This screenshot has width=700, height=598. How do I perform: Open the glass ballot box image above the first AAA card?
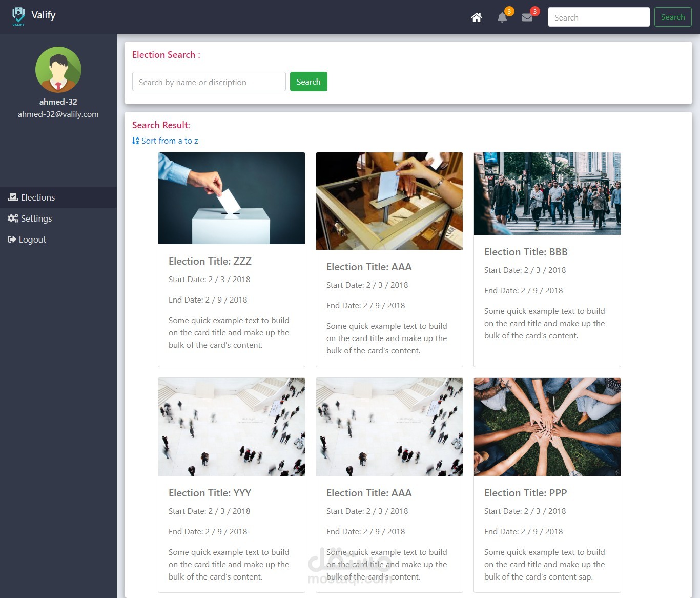(x=389, y=201)
